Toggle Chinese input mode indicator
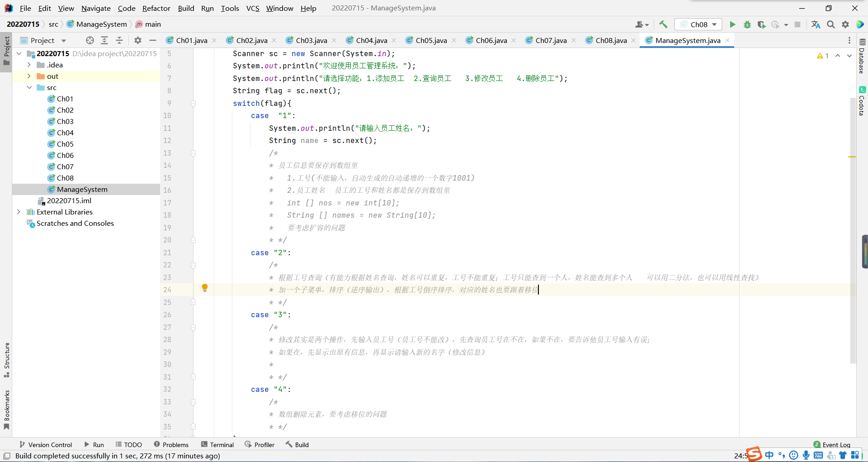The image size is (868, 462). [x=769, y=455]
